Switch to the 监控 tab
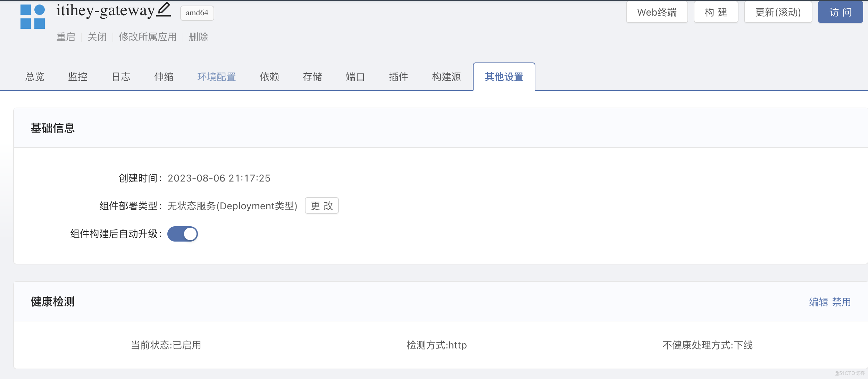Screen dimensions: 868x379 (x=78, y=77)
